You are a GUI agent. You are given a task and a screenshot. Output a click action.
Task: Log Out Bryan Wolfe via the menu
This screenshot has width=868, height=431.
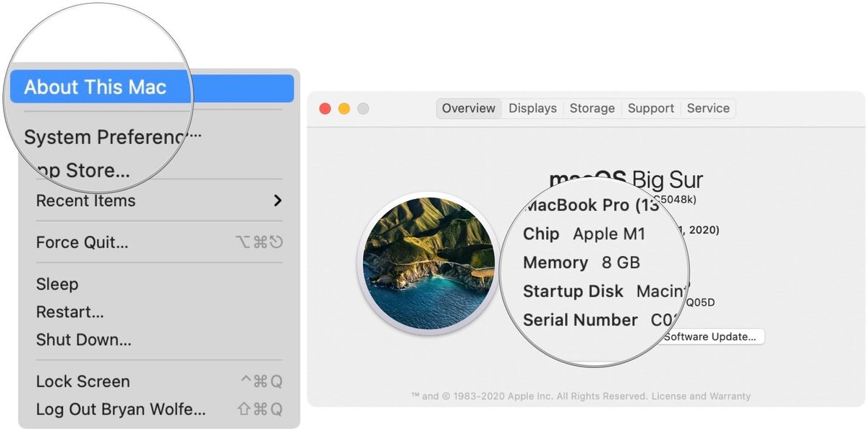click(120, 409)
